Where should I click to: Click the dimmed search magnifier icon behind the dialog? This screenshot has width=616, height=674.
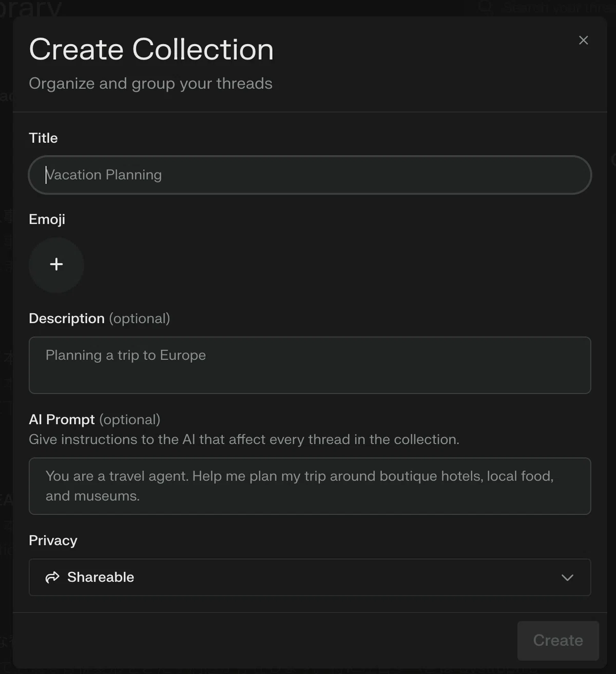click(485, 7)
